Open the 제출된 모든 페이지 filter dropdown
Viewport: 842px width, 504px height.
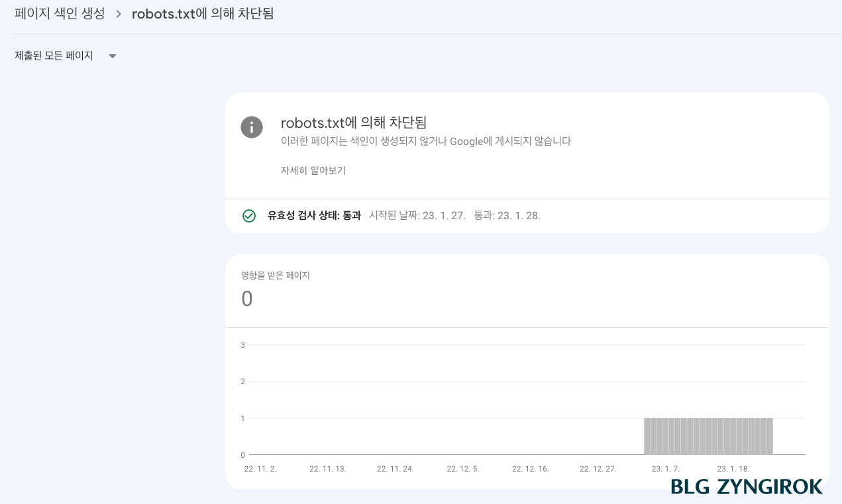(x=54, y=56)
